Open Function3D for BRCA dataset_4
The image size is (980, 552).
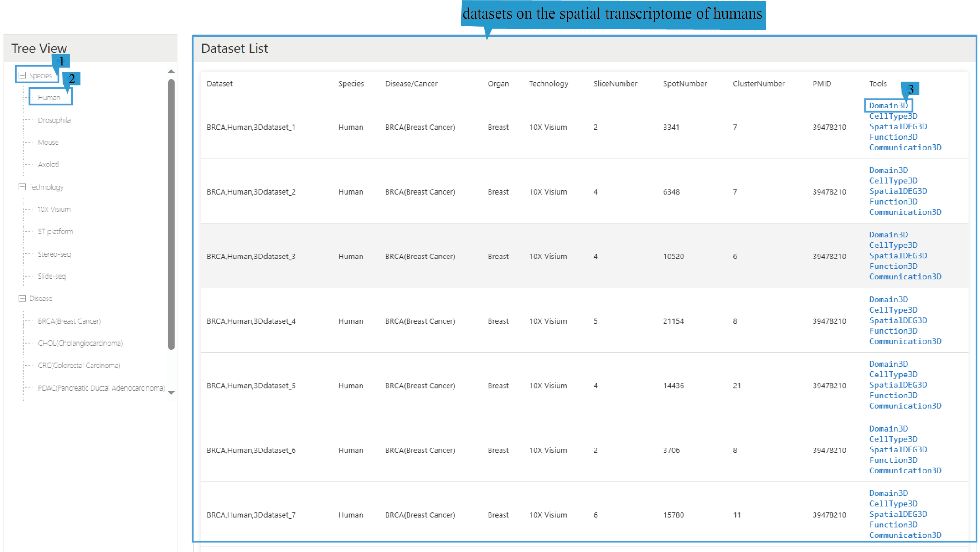point(893,331)
